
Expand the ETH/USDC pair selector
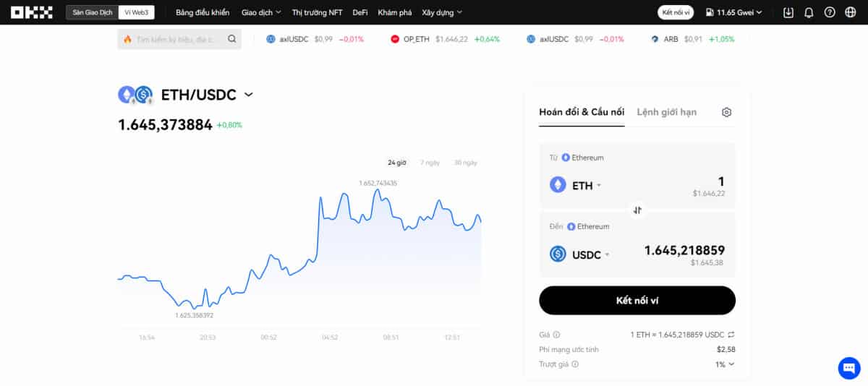(x=248, y=95)
